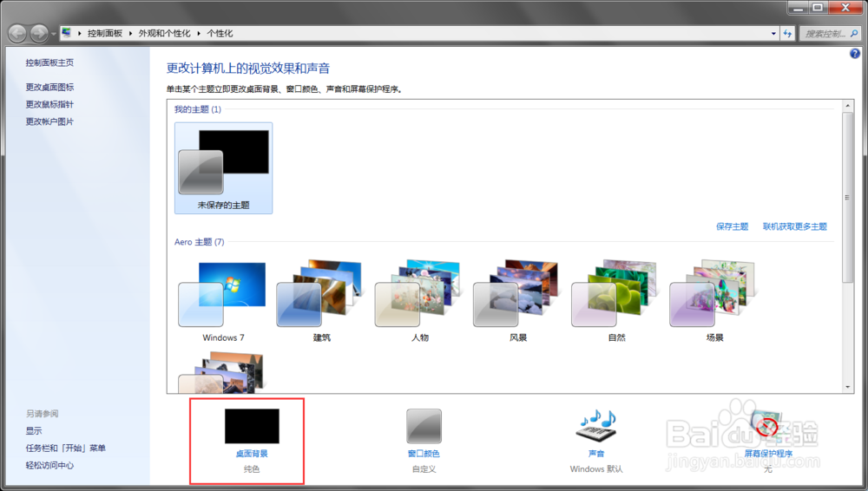The width and height of the screenshot is (868, 491).
Task: Click the blue help question mark icon
Action: 855,53
